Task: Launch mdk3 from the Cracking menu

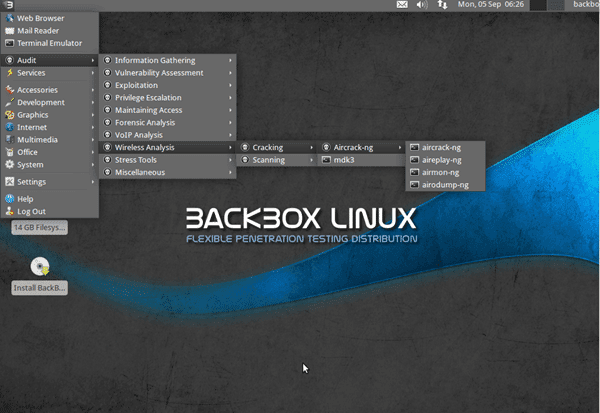Action: [x=361, y=160]
